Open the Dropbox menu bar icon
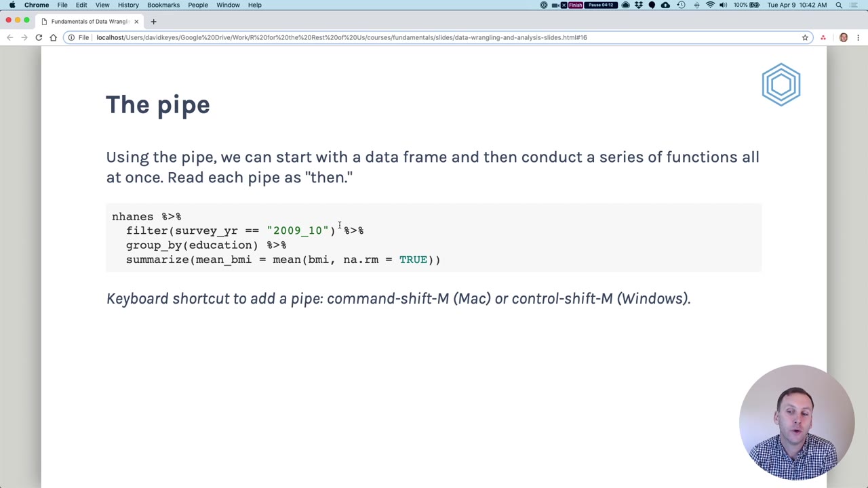Image resolution: width=868 pixels, height=488 pixels. click(638, 5)
